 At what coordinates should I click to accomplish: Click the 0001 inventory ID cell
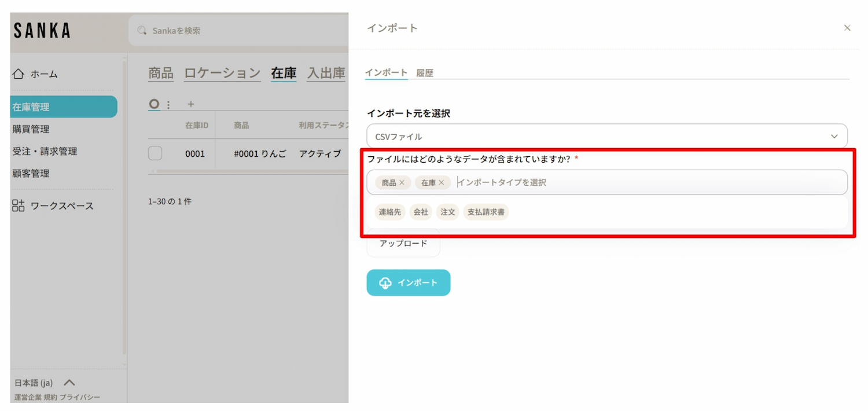pyautogui.click(x=195, y=154)
